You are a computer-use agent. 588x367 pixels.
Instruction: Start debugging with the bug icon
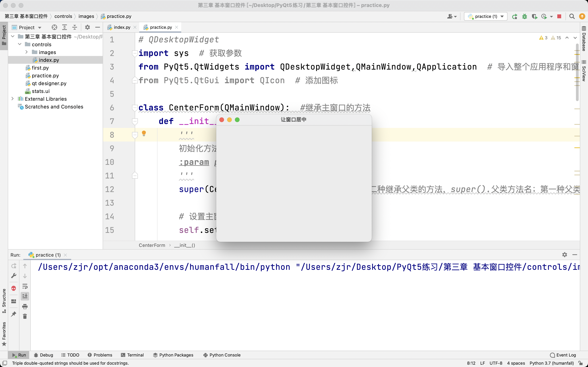(x=524, y=17)
